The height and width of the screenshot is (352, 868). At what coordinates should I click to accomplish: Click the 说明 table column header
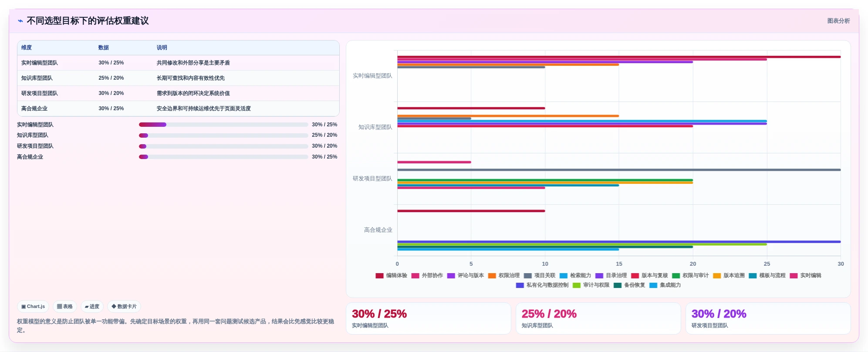(162, 48)
